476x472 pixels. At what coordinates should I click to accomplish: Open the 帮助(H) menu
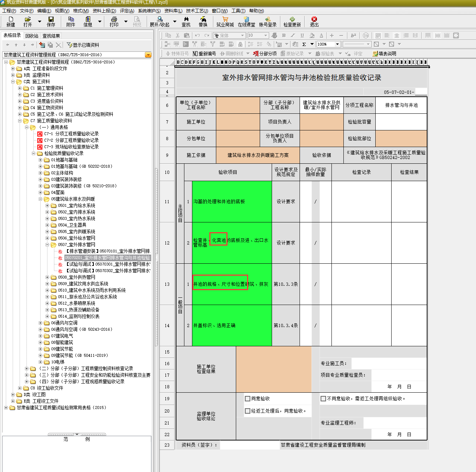click(x=256, y=11)
